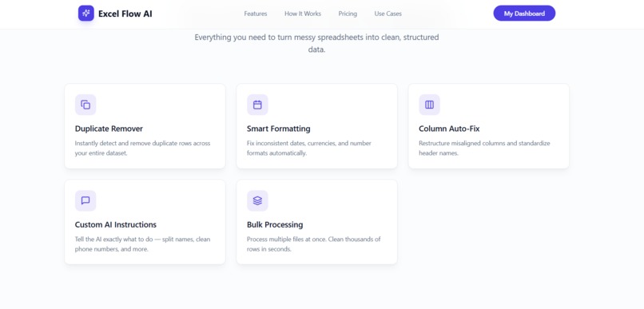Viewport: 644px width, 309px height.
Task: Select the Duplicate Remover heading
Action: point(109,129)
